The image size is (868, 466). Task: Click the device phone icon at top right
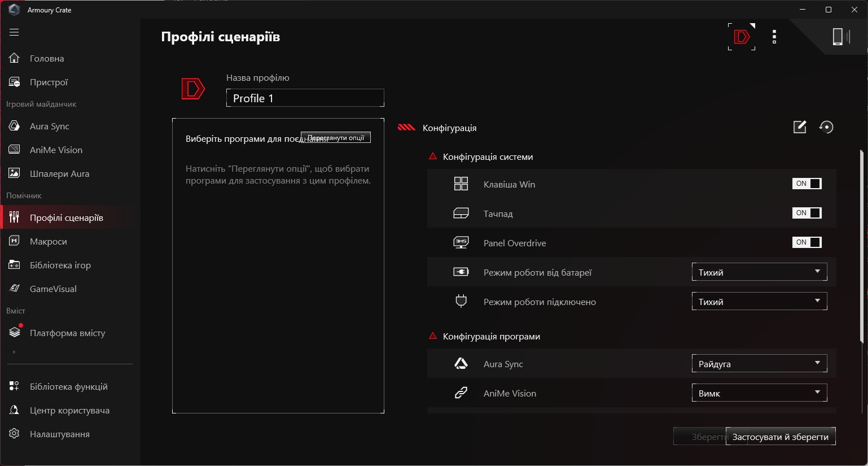[x=841, y=37]
